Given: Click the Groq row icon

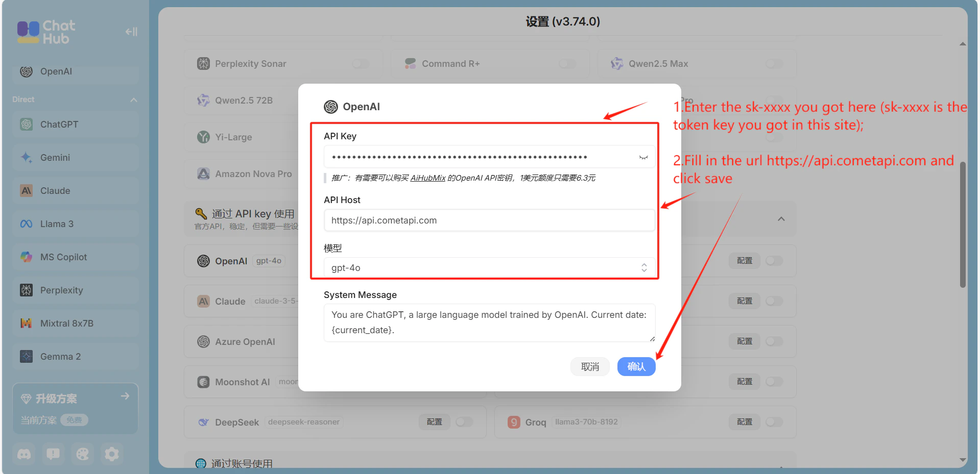Looking at the screenshot, I should coord(514,422).
